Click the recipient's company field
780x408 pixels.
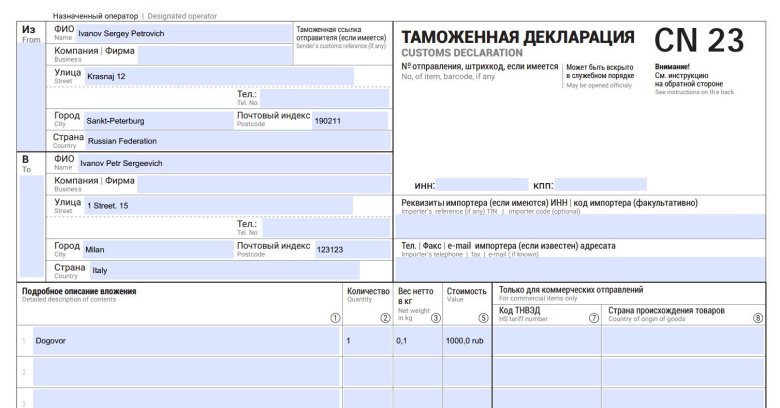[263, 184]
